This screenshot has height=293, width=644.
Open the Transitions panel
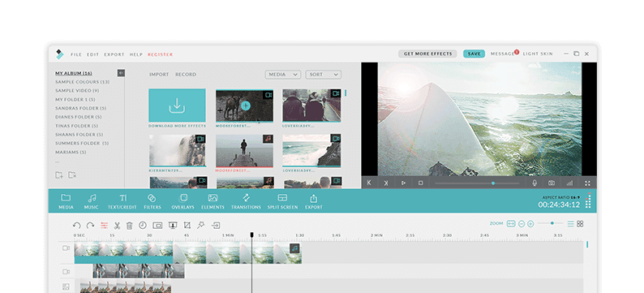pos(246,202)
